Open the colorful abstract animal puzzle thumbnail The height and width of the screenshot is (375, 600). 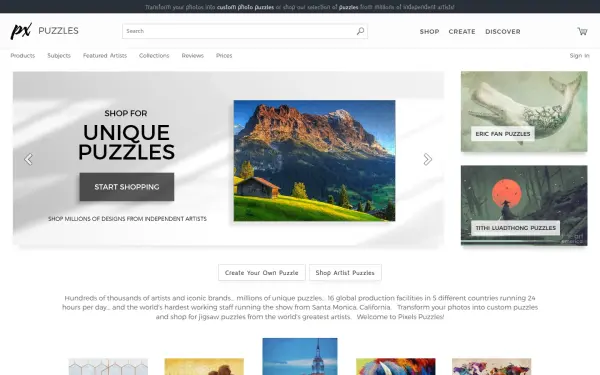[x=396, y=367]
